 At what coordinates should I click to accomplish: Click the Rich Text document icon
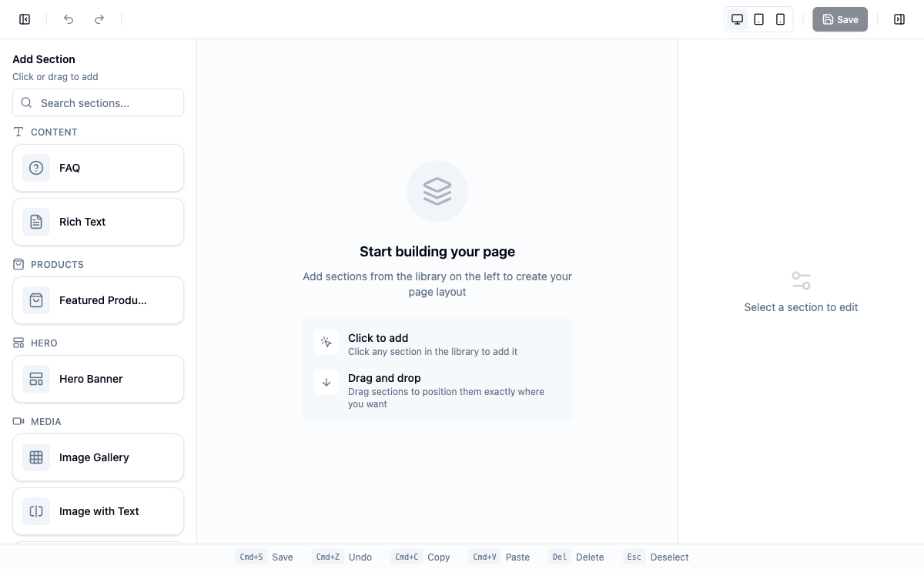(x=36, y=222)
